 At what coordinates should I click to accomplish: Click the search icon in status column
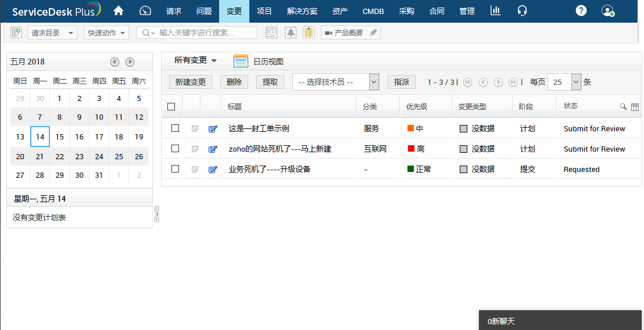(x=624, y=107)
